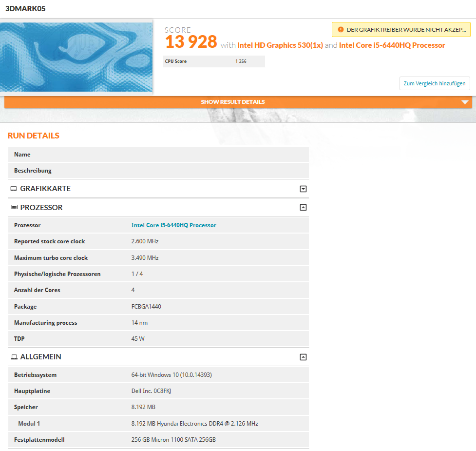Click the monitor icon beside GRAFIKKARTE

click(14, 189)
